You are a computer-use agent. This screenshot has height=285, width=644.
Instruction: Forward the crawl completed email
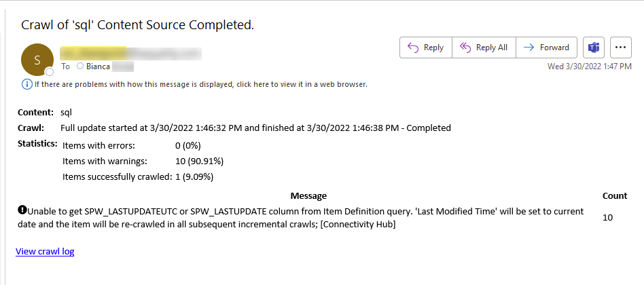(546, 47)
